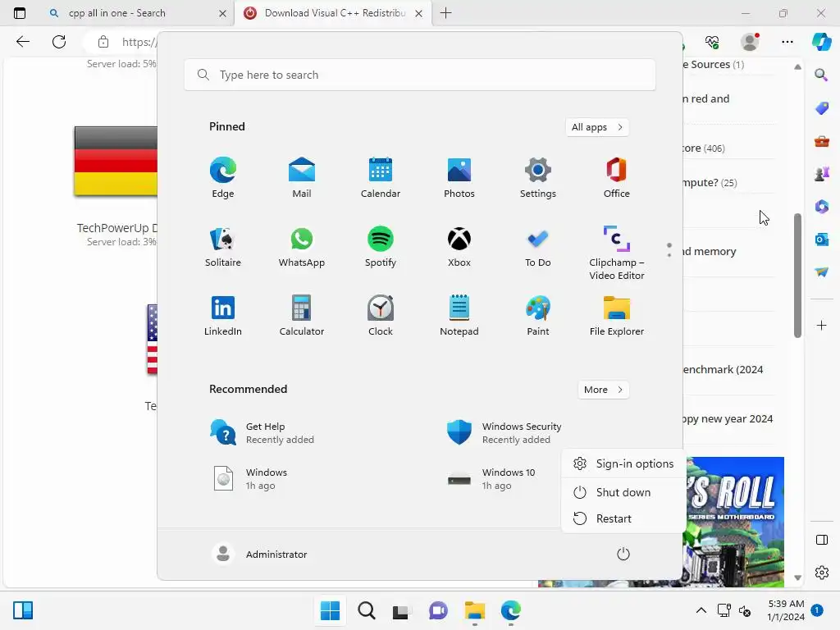Screen dimensions: 840x630
Task: Click the page vertical scrollbar thumb
Action: tap(797, 276)
